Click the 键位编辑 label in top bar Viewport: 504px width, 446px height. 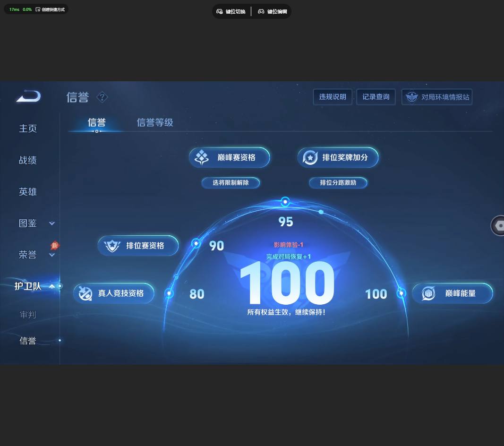pyautogui.click(x=277, y=12)
